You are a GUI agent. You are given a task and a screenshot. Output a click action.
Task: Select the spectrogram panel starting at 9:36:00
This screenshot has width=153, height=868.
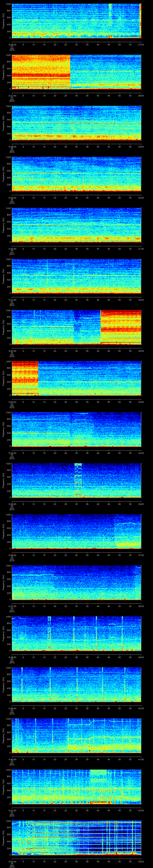[x=77, y=531]
